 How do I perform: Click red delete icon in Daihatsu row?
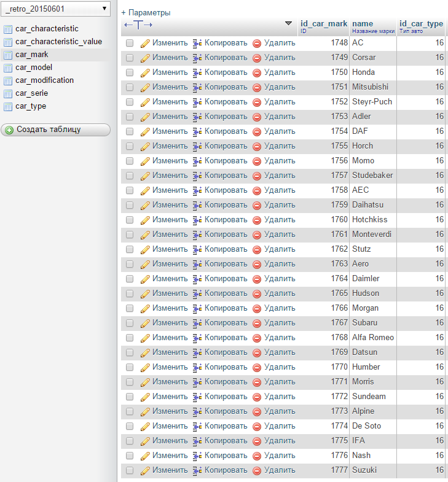pyautogui.click(x=257, y=206)
